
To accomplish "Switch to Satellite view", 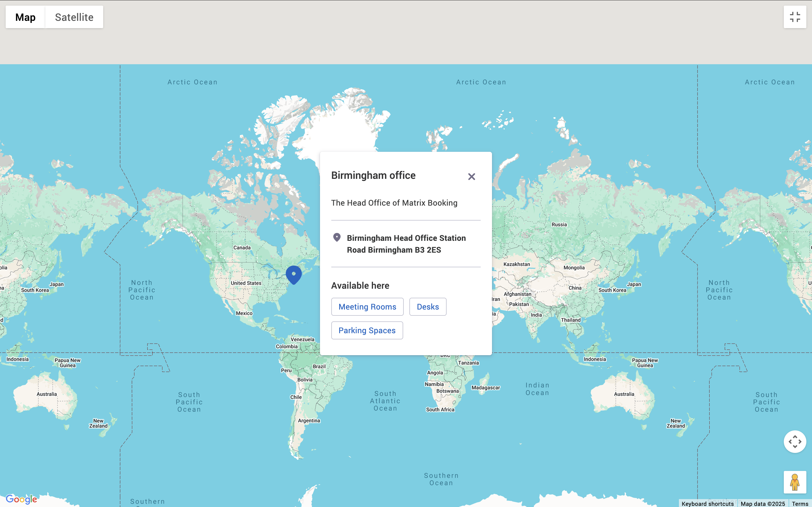I will point(74,17).
